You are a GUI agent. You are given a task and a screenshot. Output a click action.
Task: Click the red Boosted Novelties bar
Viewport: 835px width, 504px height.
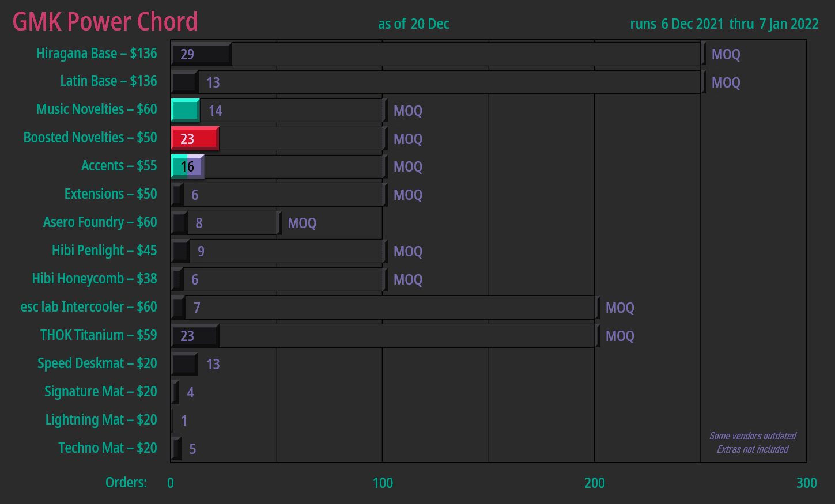pyautogui.click(x=195, y=139)
